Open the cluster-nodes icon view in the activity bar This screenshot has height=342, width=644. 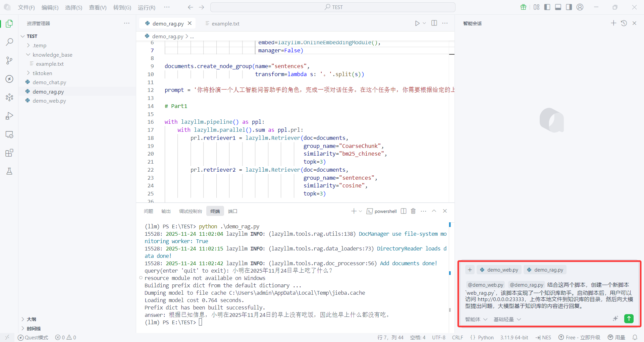click(x=9, y=97)
